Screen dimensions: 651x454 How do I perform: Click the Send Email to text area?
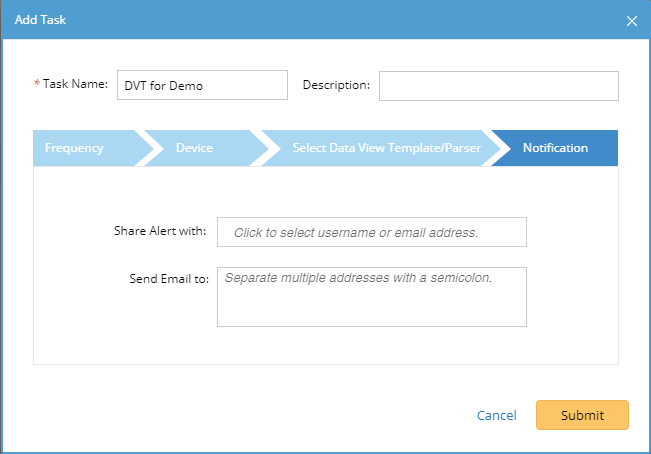click(371, 296)
